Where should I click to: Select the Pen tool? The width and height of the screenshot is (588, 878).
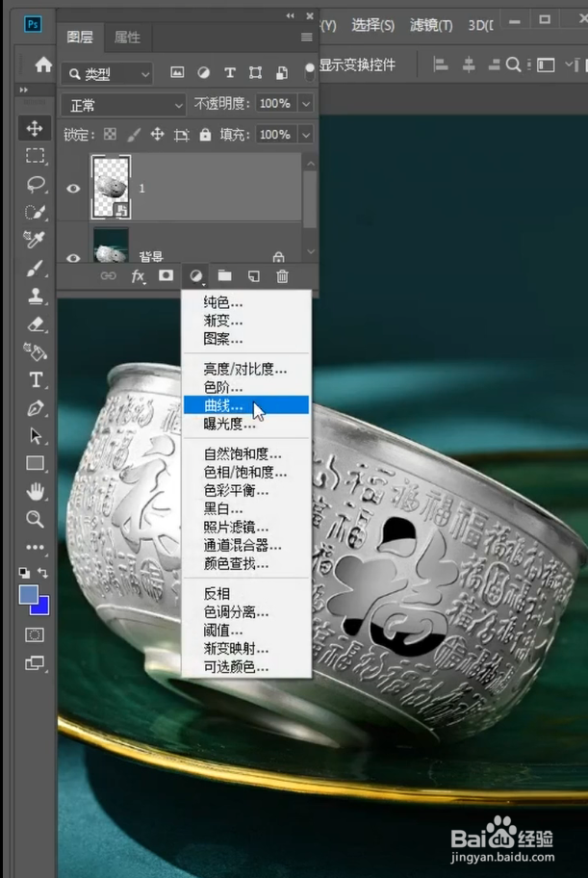click(35, 407)
